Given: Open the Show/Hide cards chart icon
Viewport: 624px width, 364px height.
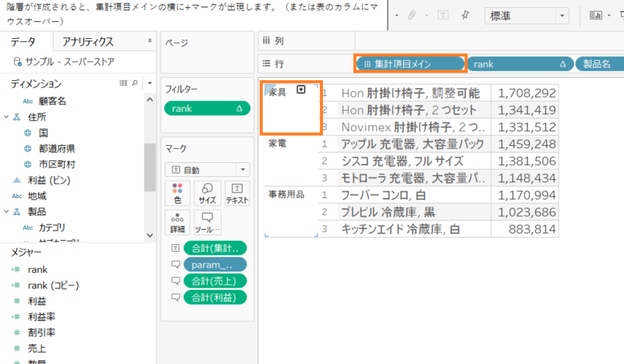Looking at the screenshot, I should pyautogui.click(x=595, y=16).
